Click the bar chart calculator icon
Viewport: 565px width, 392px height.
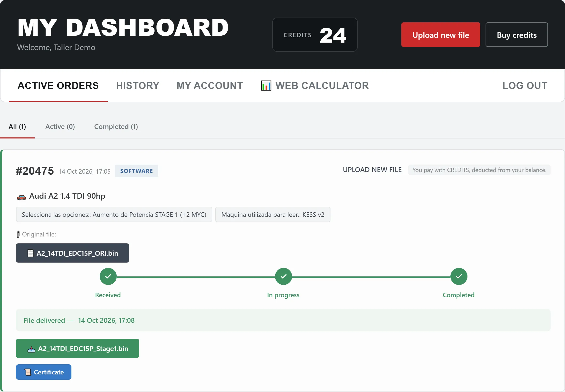click(266, 85)
